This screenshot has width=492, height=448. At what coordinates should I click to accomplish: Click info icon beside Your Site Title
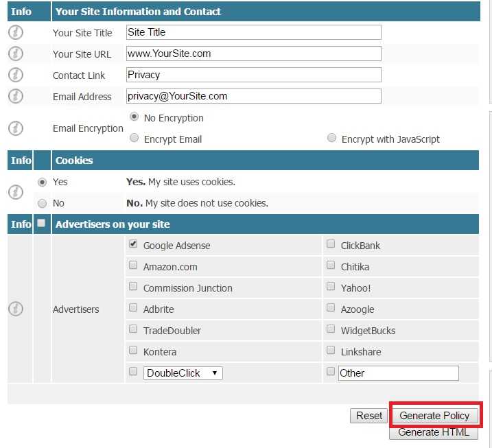[x=16, y=32]
